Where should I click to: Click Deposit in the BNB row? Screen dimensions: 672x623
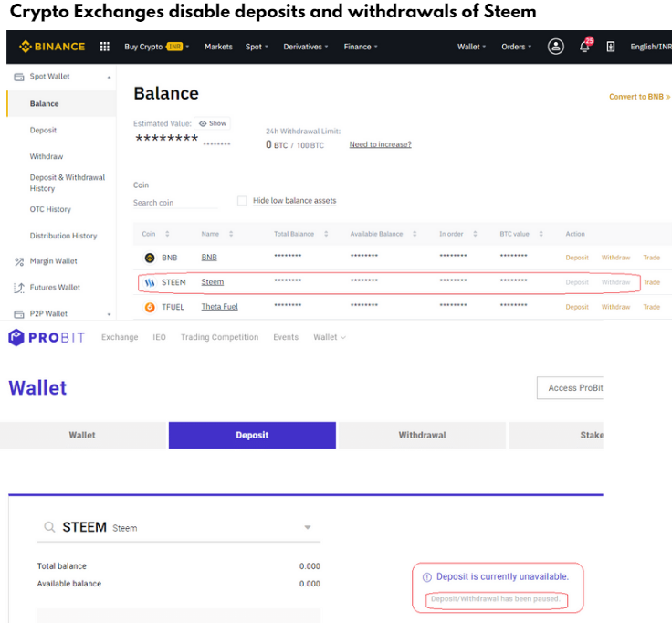(577, 258)
